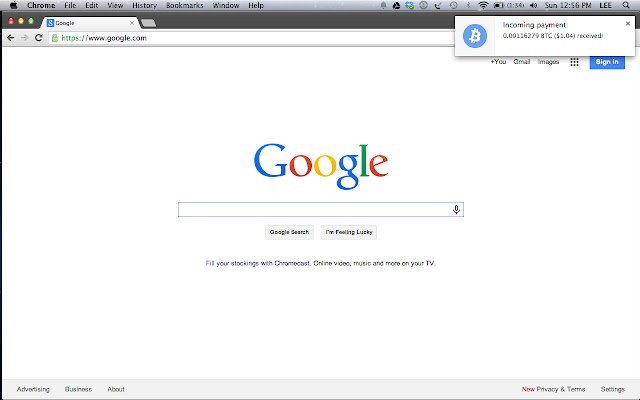Open the Chromecast stockings promo link
This screenshot has width=640, height=400.
pyautogui.click(x=258, y=263)
